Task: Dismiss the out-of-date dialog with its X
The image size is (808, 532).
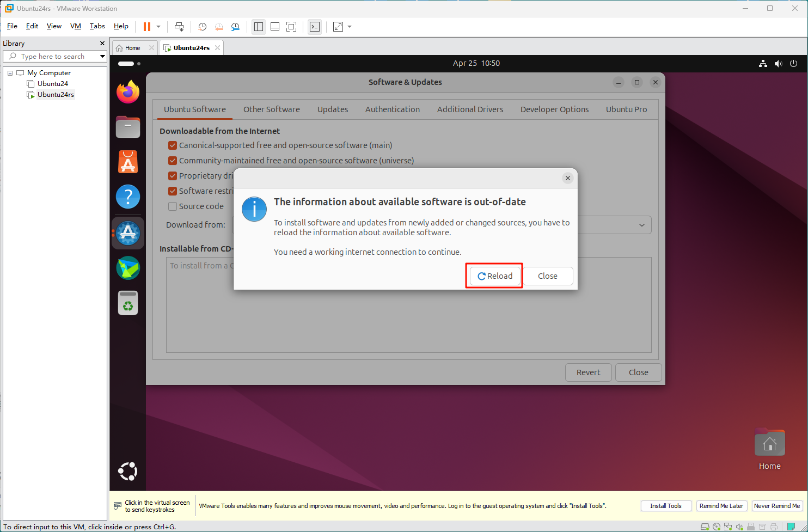Action: tap(568, 178)
